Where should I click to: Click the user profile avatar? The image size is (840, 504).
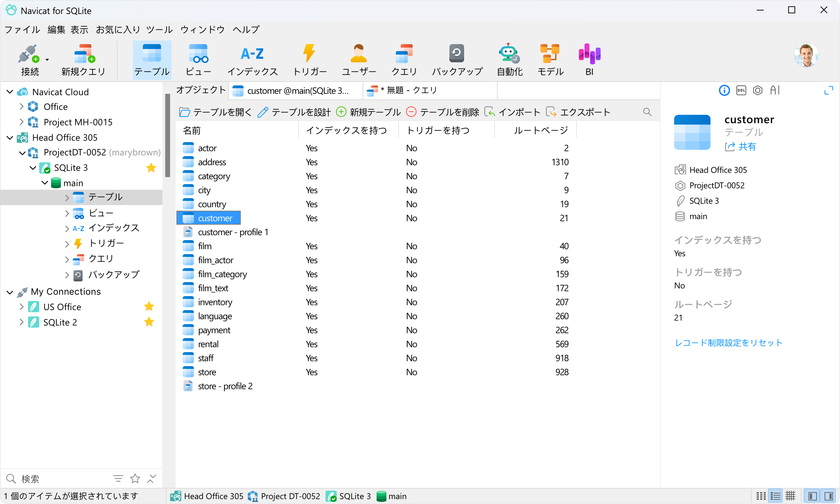coord(806,55)
